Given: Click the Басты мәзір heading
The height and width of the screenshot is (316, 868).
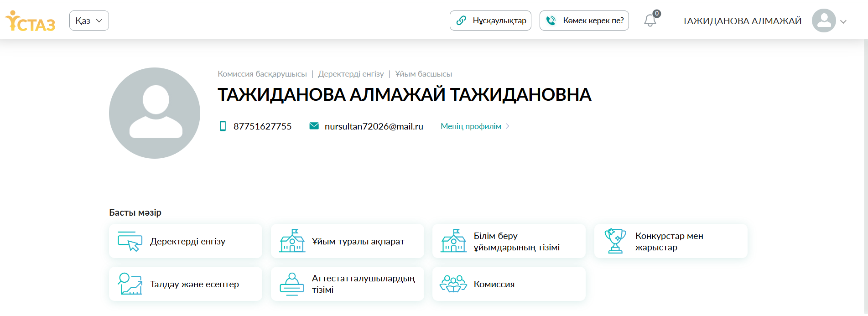Looking at the screenshot, I should pyautogui.click(x=135, y=212).
